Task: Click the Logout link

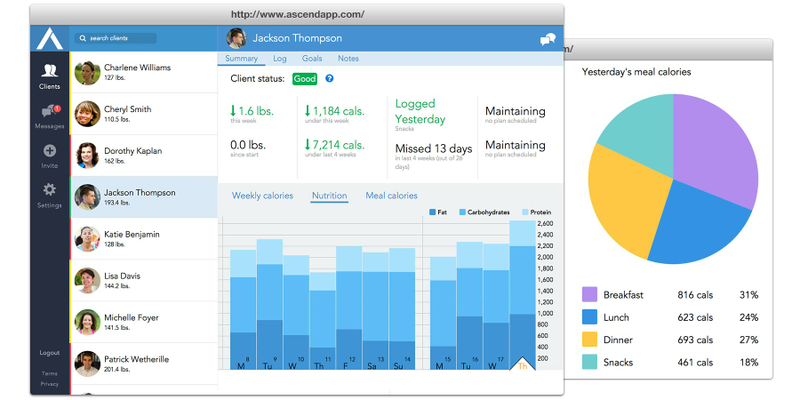Action: pos(49,353)
